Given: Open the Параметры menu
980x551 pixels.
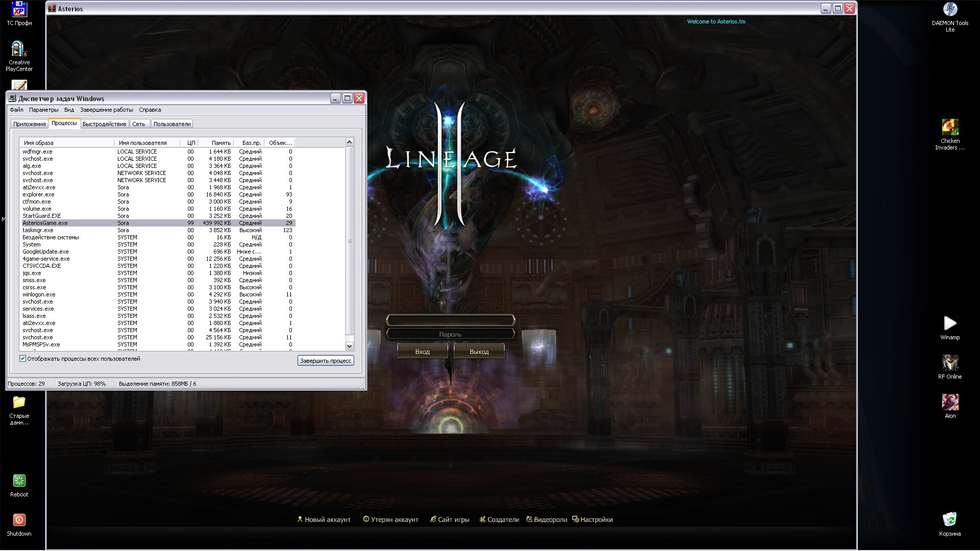Looking at the screenshot, I should pyautogui.click(x=44, y=110).
